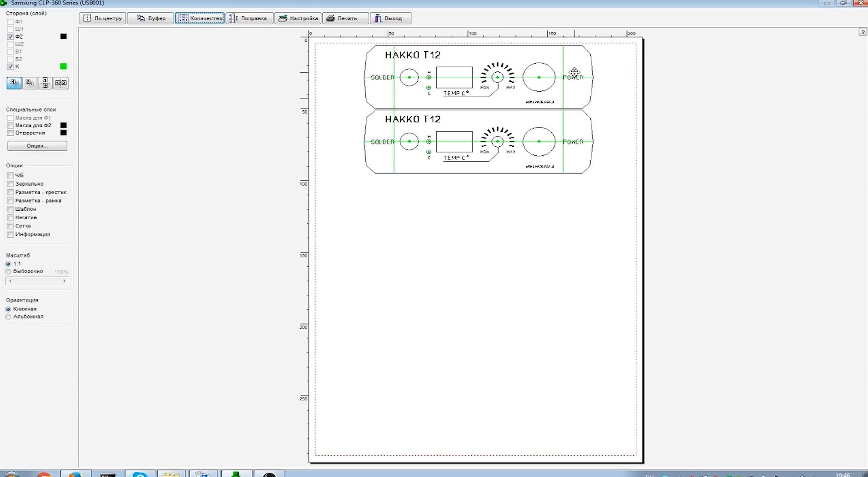Enable the Информация option

click(x=10, y=234)
